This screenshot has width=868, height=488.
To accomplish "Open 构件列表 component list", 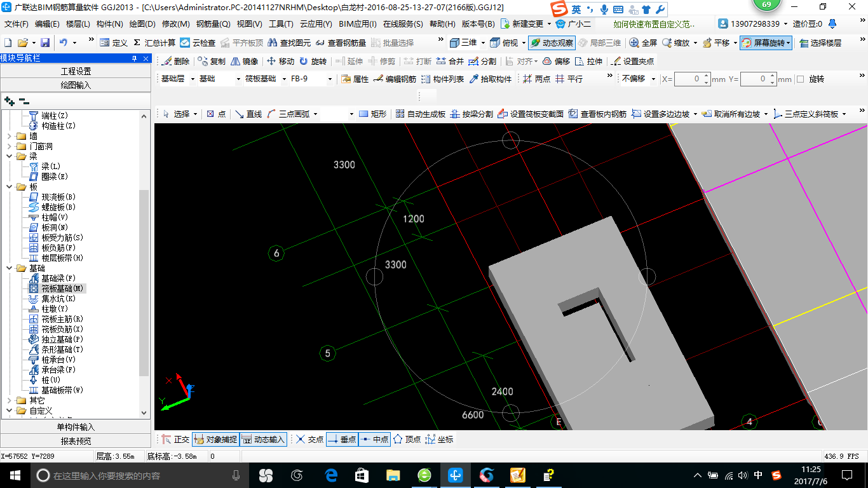I will 442,79.
